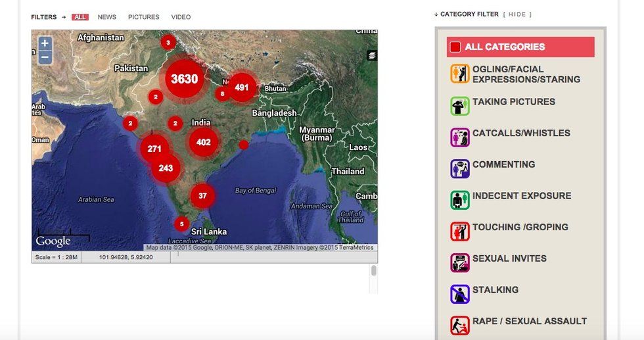The height and width of the screenshot is (340, 644).
Task: Pick the Sexual Invites category icon
Action: click(x=459, y=263)
